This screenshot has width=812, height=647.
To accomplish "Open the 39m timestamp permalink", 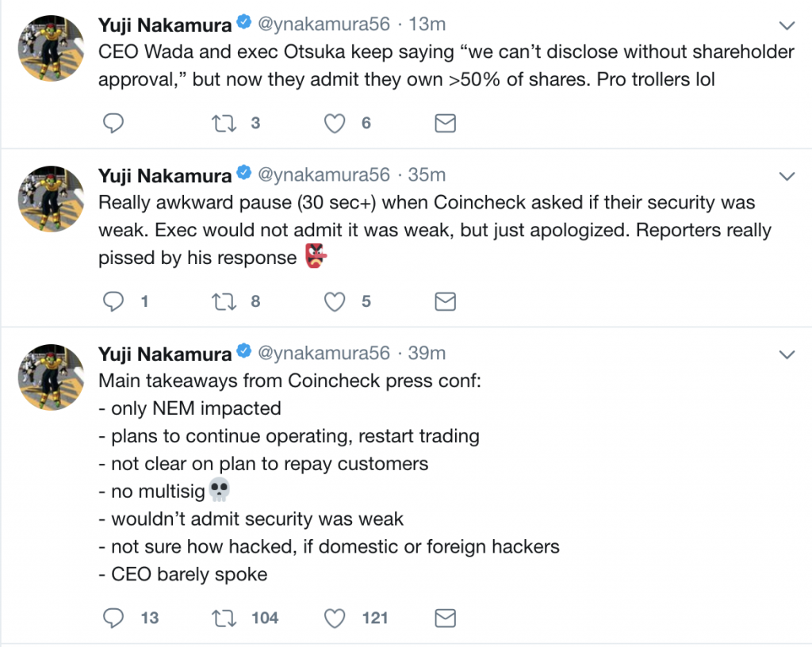I will coord(427,354).
